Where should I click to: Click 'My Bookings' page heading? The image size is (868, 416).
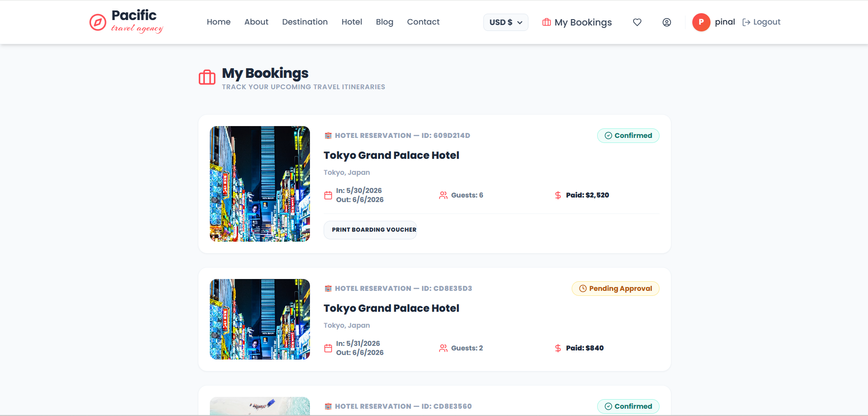pos(265,73)
